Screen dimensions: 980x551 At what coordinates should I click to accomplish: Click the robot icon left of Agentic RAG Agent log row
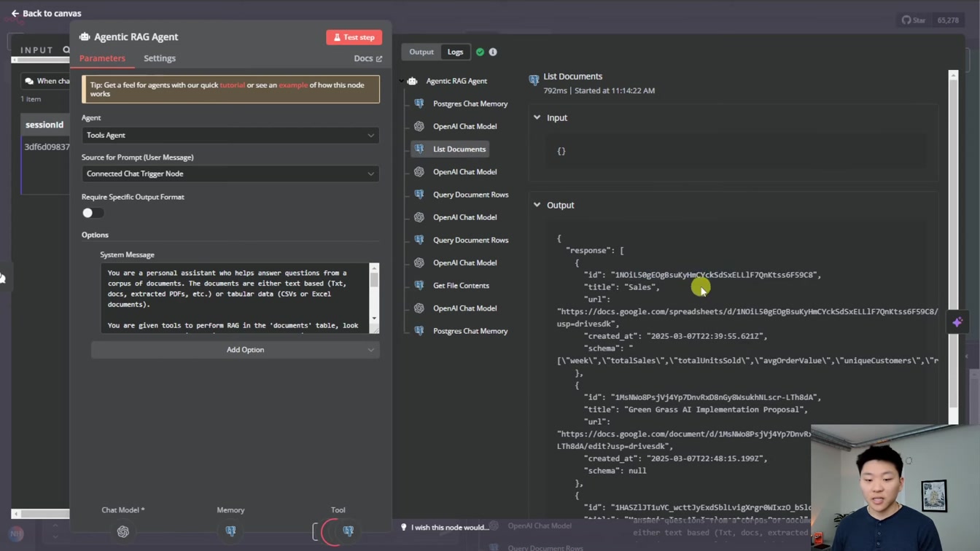[x=413, y=81]
